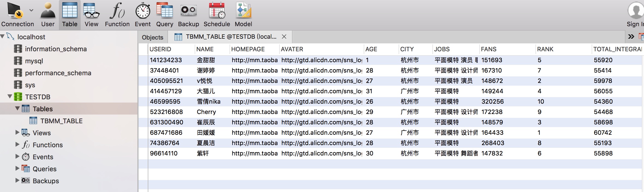Sort by the HOMEPAGE column header
The width and height of the screenshot is (644, 192).
(255, 49)
